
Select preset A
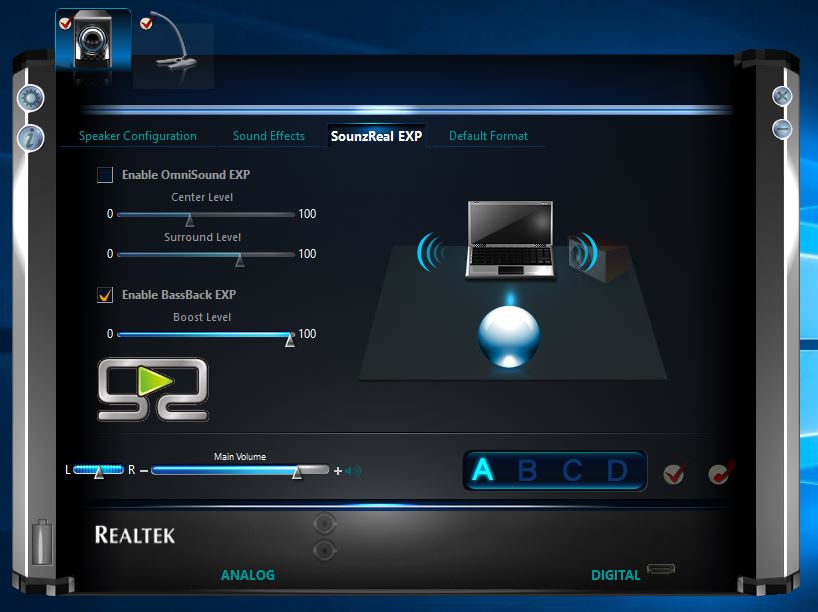pyautogui.click(x=483, y=470)
